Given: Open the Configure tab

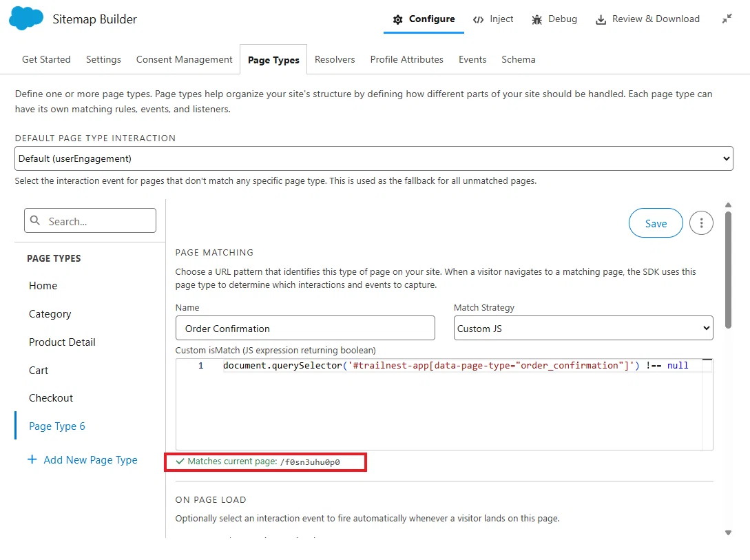Looking at the screenshot, I should (424, 19).
